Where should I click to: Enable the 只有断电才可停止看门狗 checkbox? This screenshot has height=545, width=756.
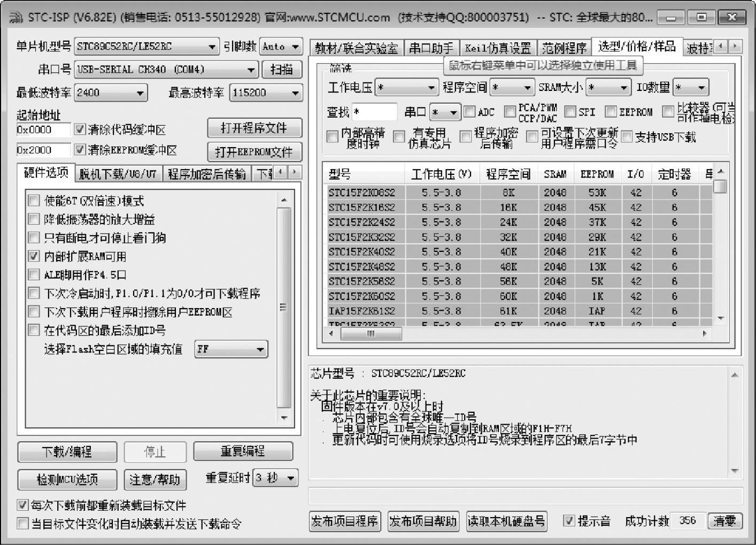(34, 237)
